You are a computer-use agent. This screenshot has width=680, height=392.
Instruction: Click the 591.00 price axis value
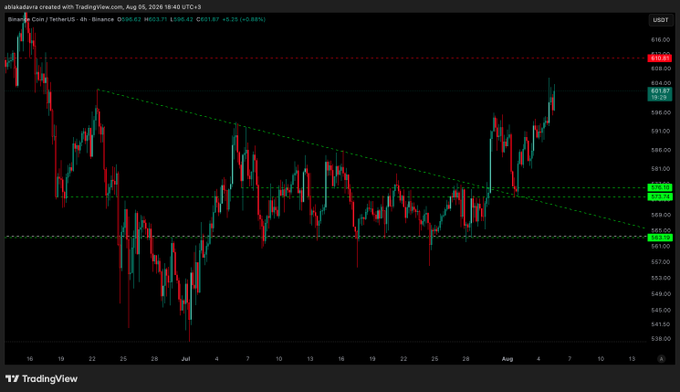pos(660,131)
